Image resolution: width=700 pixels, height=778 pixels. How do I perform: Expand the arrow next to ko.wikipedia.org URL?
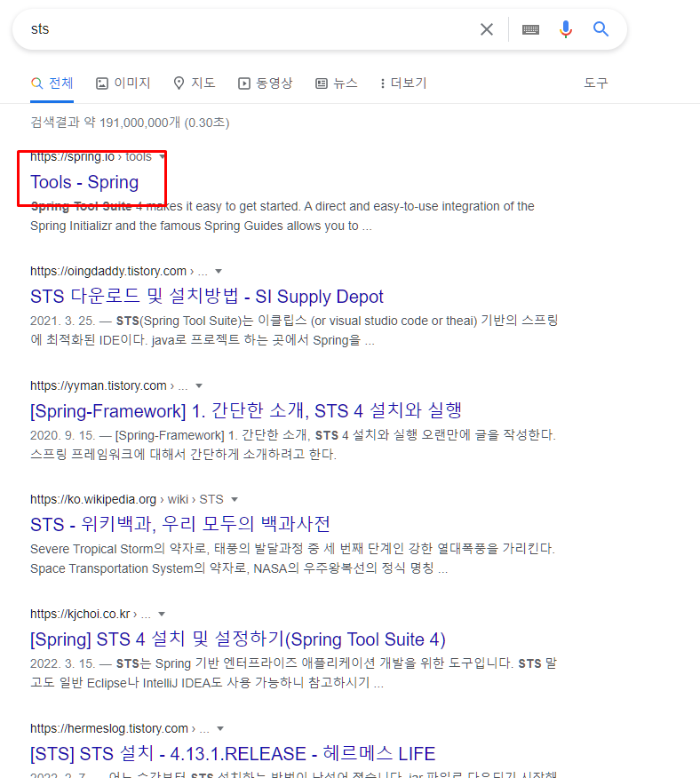(235, 500)
